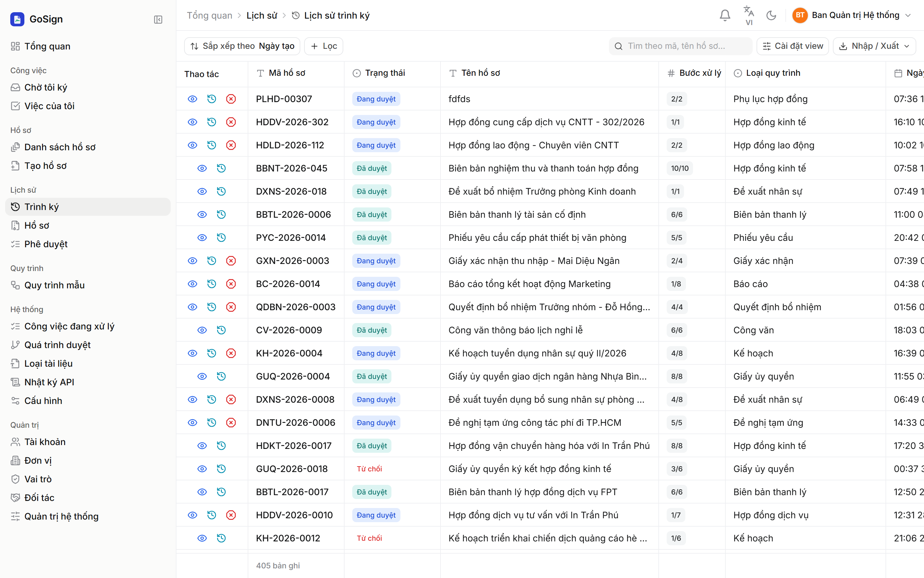Image resolution: width=924 pixels, height=578 pixels.
Task: Open the Ban Quản trị Hệ thống account menu
Action: (x=852, y=15)
